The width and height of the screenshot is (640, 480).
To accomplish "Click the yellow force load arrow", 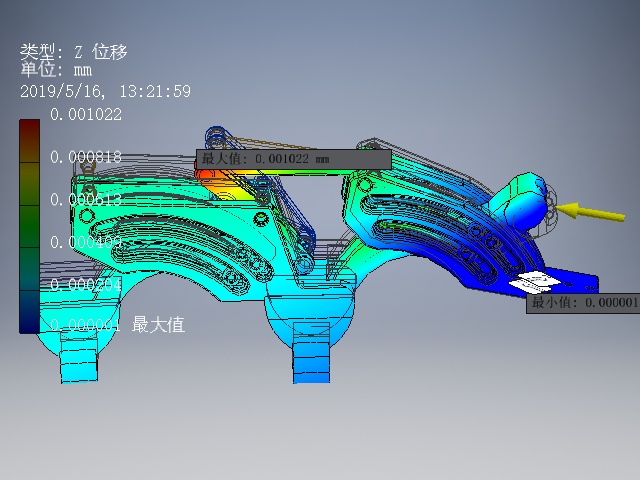I will [x=590, y=212].
